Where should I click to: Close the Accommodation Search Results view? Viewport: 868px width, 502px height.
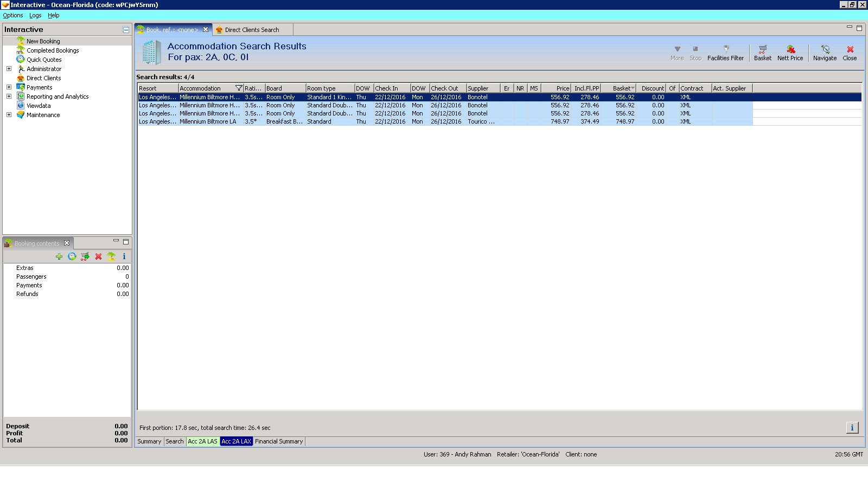[x=850, y=53]
